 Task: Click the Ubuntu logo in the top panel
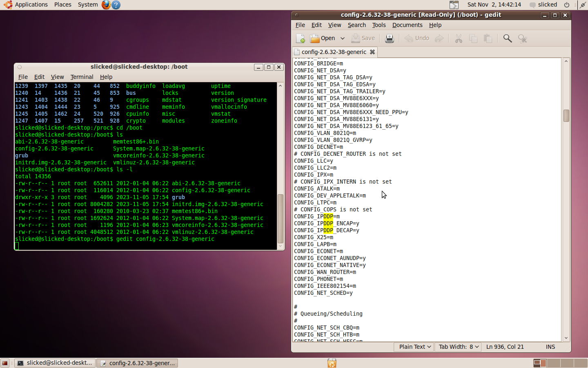pos(8,4)
